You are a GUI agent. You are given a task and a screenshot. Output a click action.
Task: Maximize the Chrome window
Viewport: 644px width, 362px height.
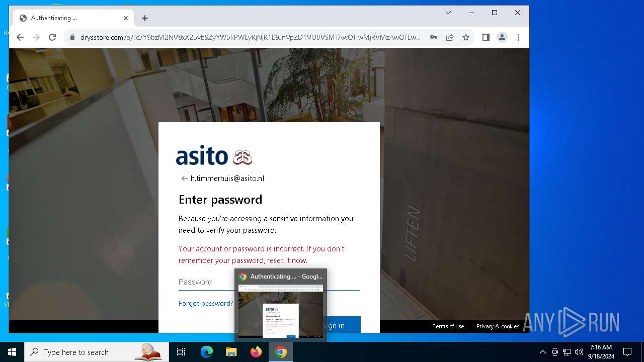[495, 13]
